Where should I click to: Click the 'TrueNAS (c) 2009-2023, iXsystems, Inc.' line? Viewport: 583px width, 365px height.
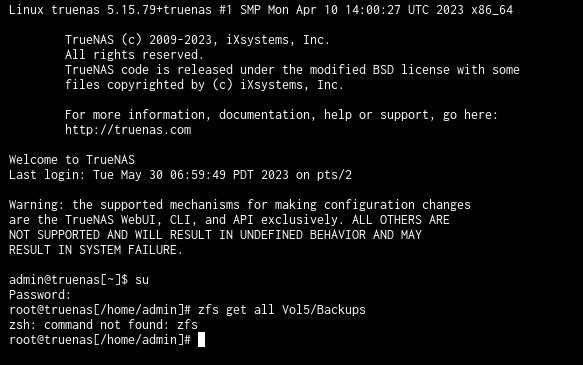point(197,40)
